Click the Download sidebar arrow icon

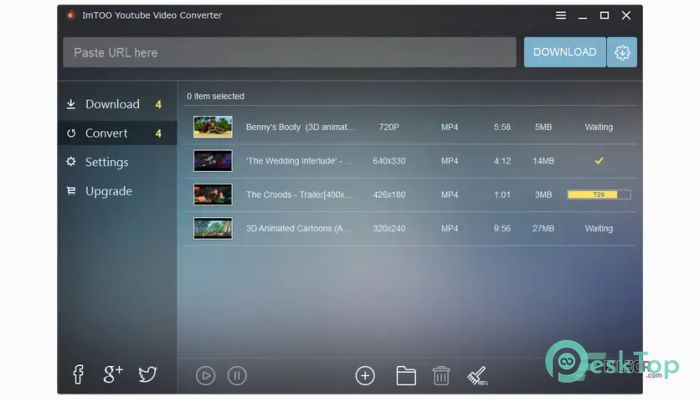coord(71,104)
